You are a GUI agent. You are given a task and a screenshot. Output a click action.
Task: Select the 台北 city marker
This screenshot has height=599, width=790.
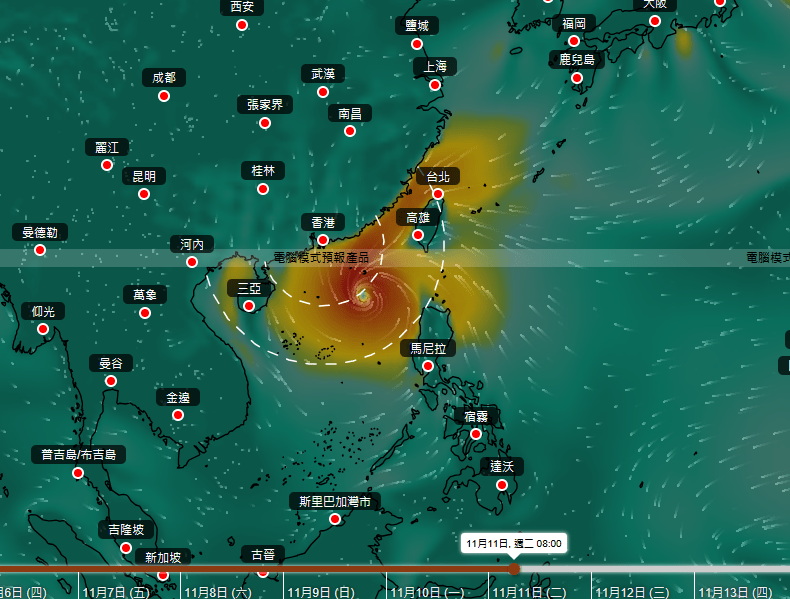[x=437, y=194]
